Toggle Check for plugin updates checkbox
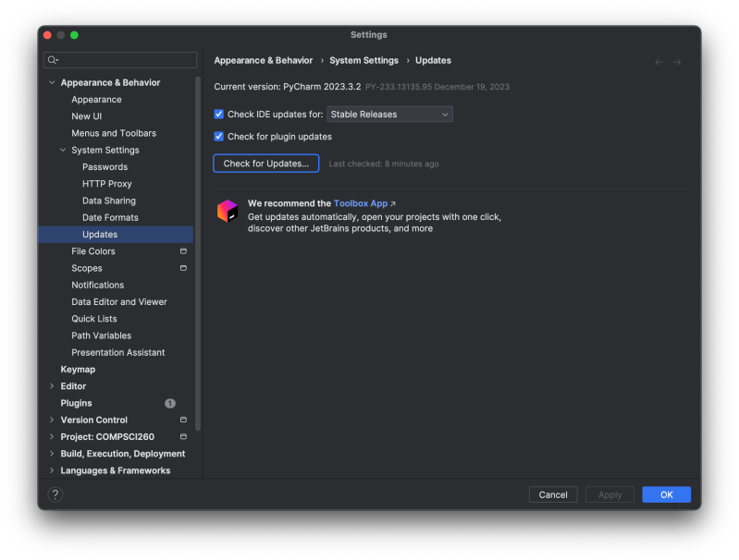739x560 pixels. 218,136
